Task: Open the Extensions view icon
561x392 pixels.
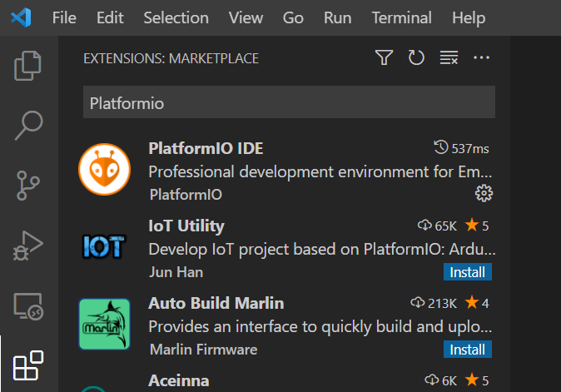Action: click(28, 365)
